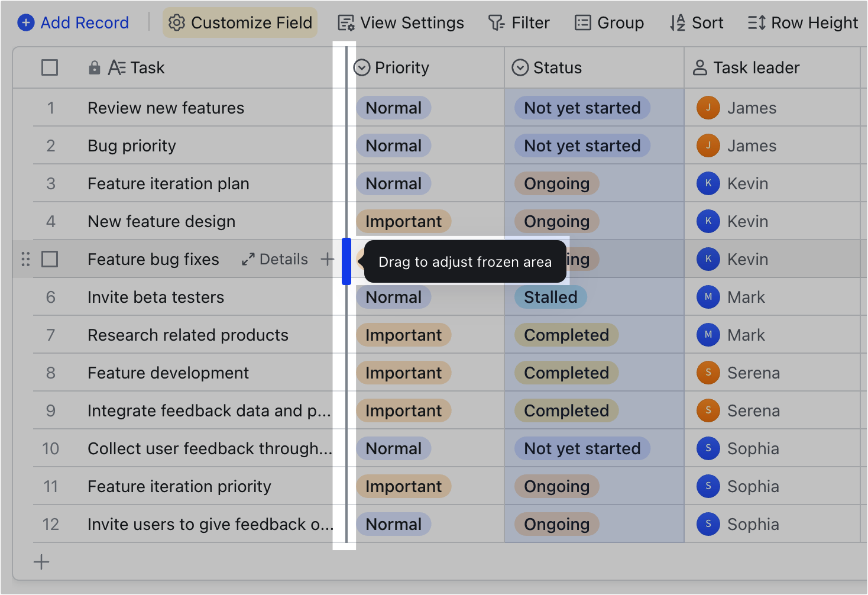Open the Status column dropdown

tap(520, 67)
